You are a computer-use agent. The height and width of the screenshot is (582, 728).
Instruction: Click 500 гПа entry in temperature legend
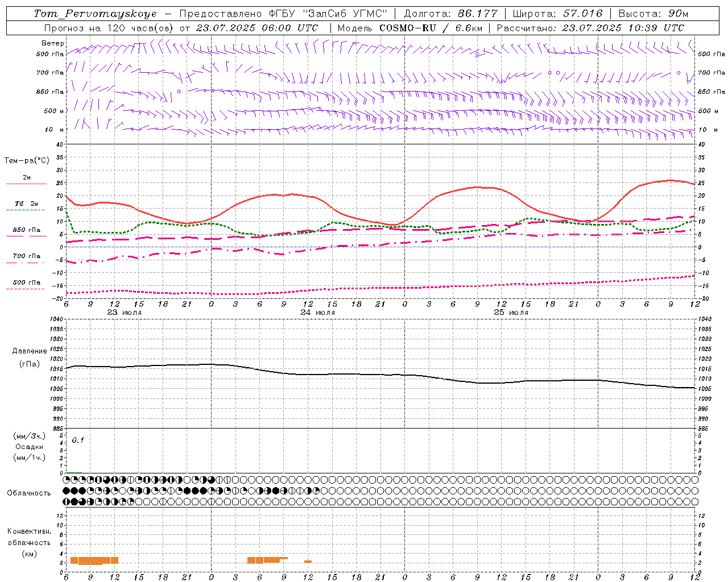(26, 282)
